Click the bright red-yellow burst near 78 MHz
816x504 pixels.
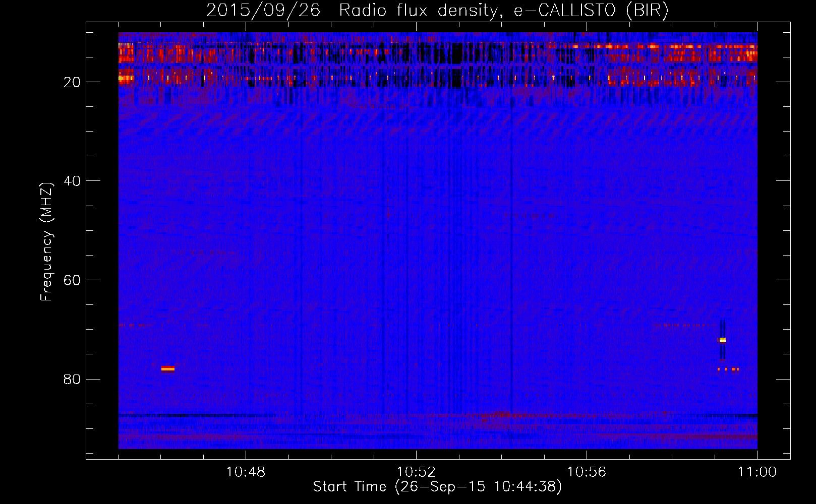pyautogui.click(x=168, y=368)
